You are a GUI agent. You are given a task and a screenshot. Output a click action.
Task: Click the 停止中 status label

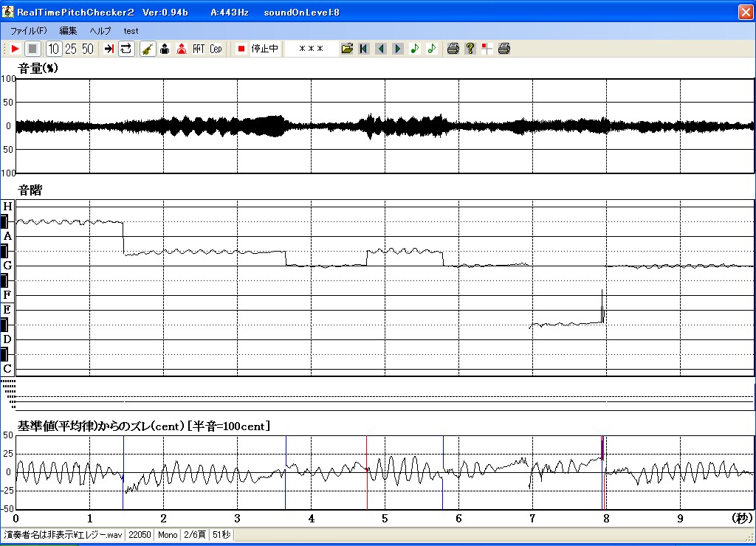265,49
